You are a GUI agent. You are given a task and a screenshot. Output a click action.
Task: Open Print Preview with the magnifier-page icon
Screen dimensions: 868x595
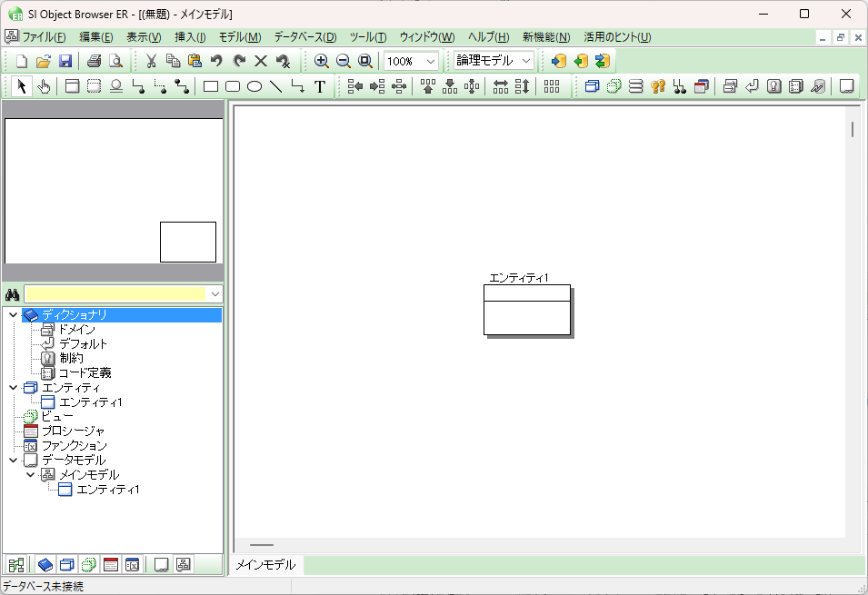[115, 61]
